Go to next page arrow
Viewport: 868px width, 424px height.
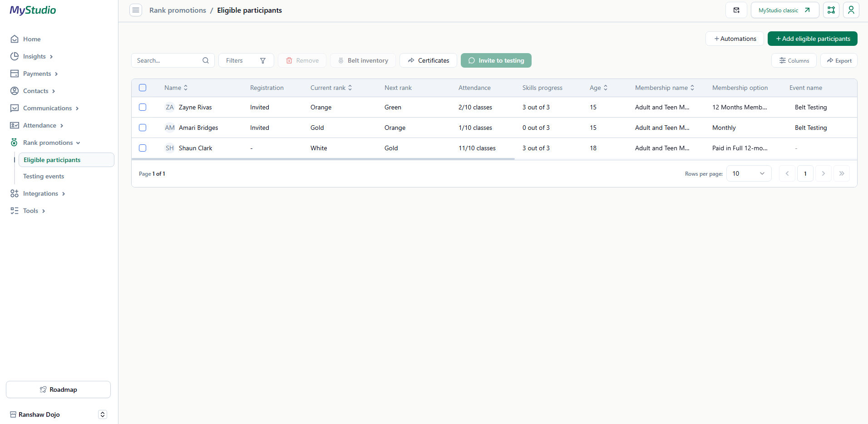[824, 173]
